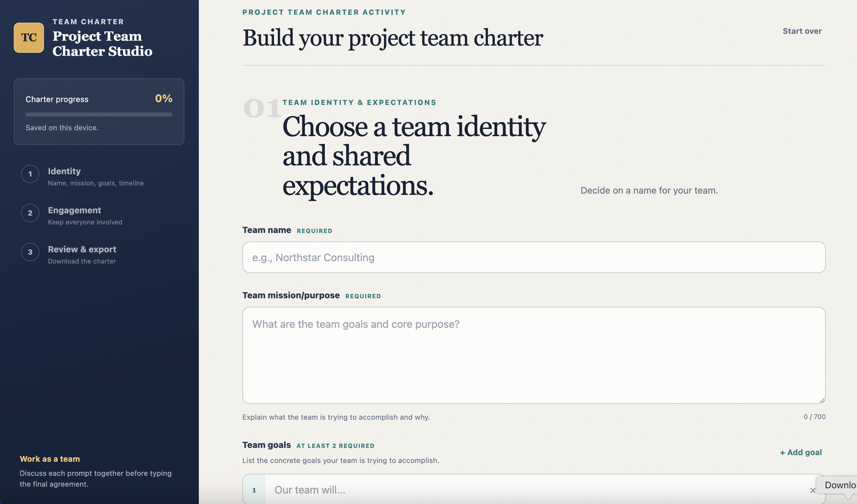Click the 0% progress percentage
The height and width of the screenshot is (504, 857).
(164, 98)
